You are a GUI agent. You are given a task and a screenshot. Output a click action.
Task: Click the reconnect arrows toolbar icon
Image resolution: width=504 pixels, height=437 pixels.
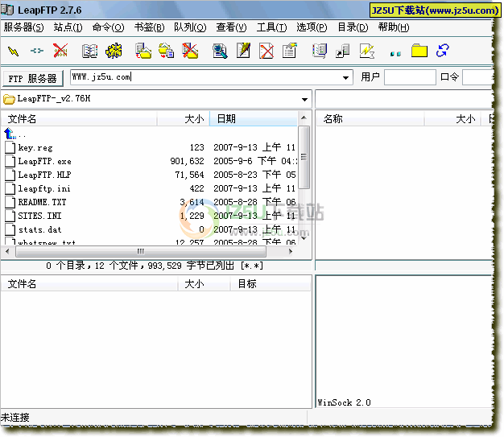pos(37,51)
